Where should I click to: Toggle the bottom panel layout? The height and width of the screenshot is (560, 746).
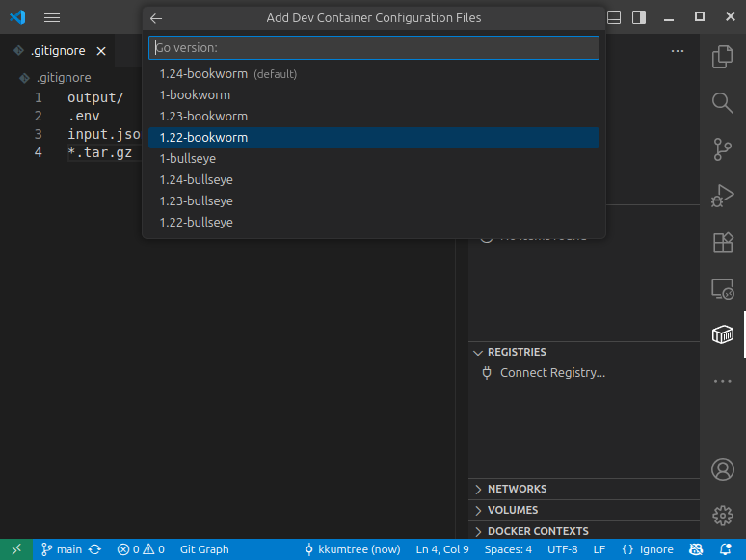pos(614,17)
